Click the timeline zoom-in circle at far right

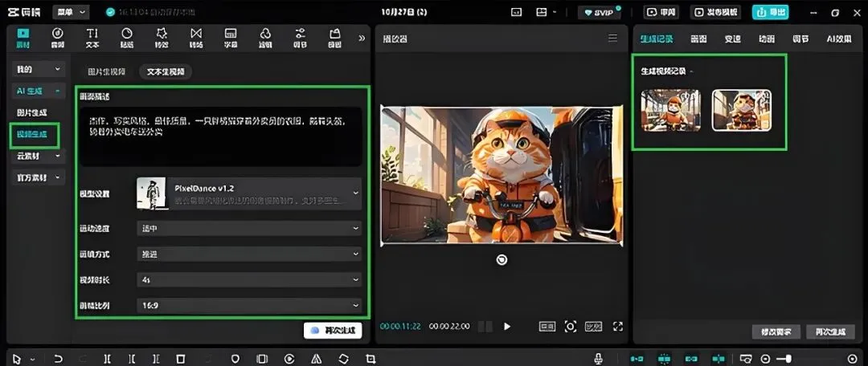pyautogui.click(x=852, y=359)
